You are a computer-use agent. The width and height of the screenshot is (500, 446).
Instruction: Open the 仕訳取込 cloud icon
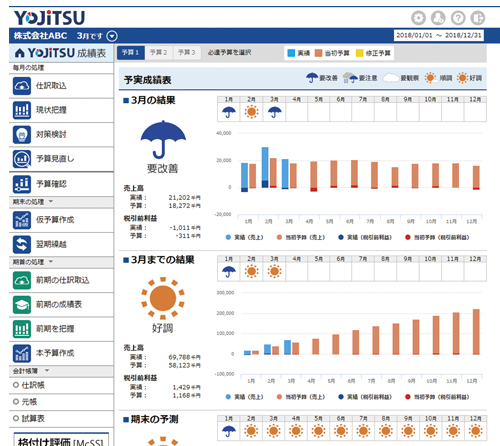[22, 86]
